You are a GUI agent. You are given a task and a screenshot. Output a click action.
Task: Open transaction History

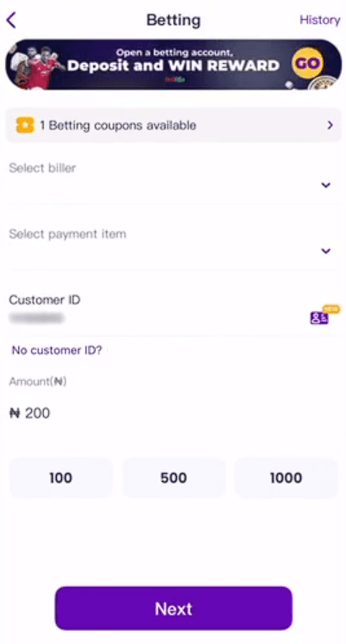[x=320, y=20]
